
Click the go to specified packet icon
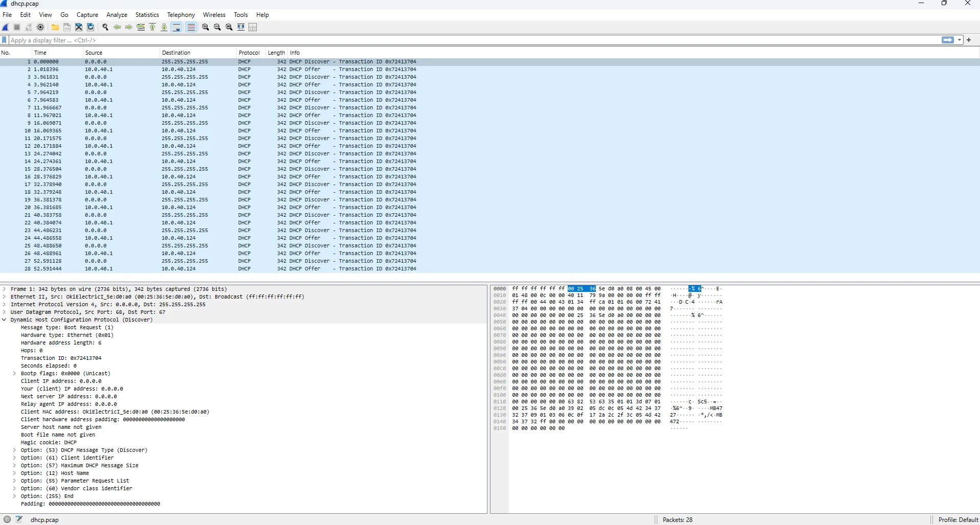click(141, 27)
